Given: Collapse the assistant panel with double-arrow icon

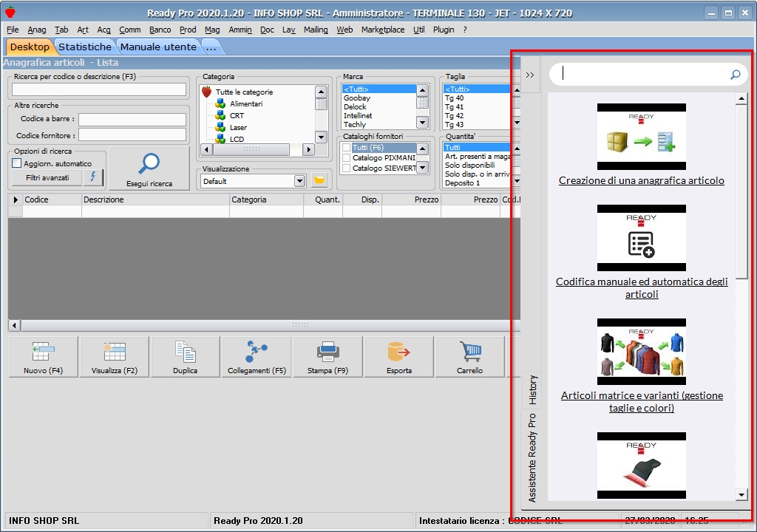Looking at the screenshot, I should pos(530,75).
